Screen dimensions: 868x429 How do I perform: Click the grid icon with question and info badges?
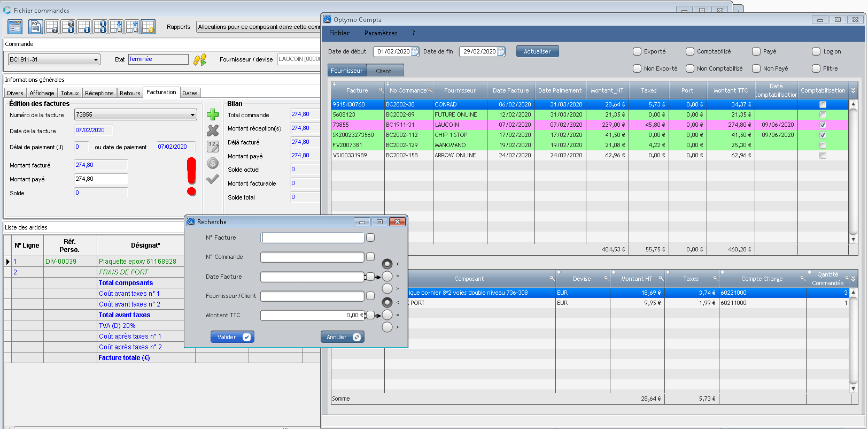(68, 27)
